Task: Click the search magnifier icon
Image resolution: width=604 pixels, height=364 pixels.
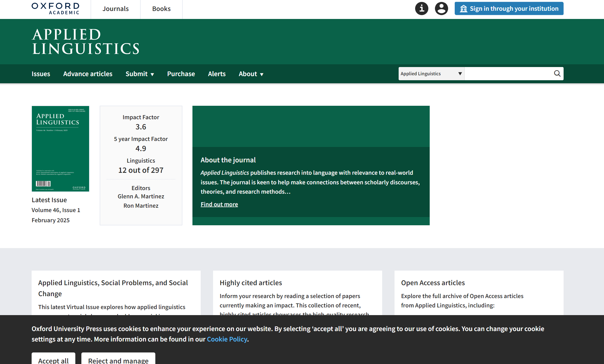Action: pyautogui.click(x=557, y=74)
